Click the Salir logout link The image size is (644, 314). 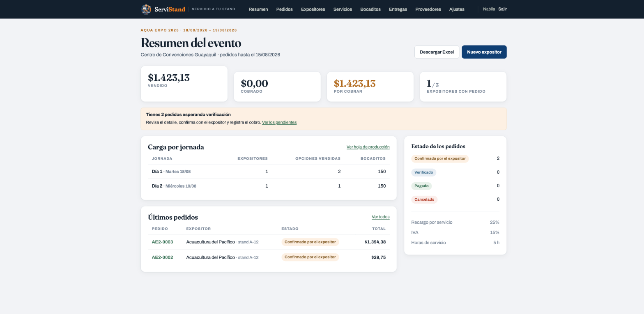502,9
